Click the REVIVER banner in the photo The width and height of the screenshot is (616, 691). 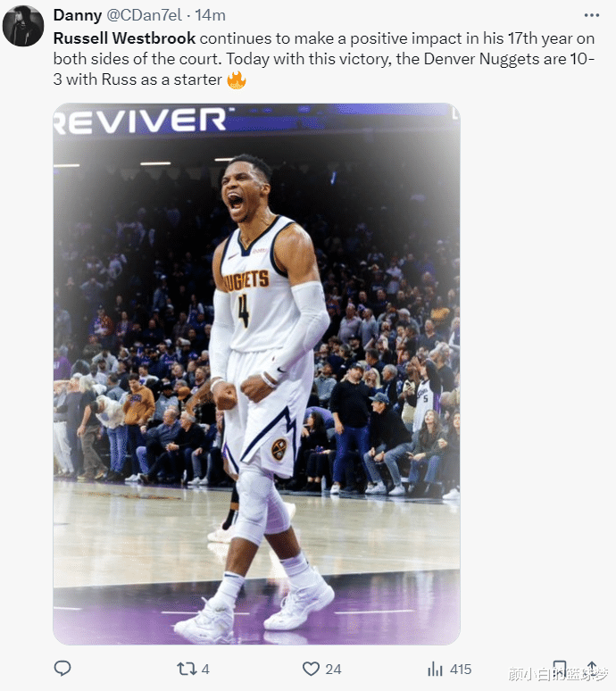coord(141,120)
